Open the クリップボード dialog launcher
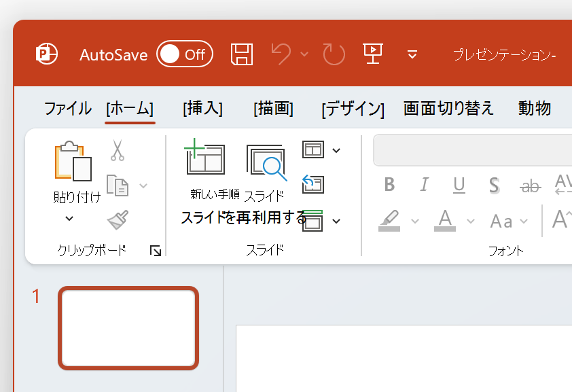Screen dimensions: 572x392 point(156,251)
